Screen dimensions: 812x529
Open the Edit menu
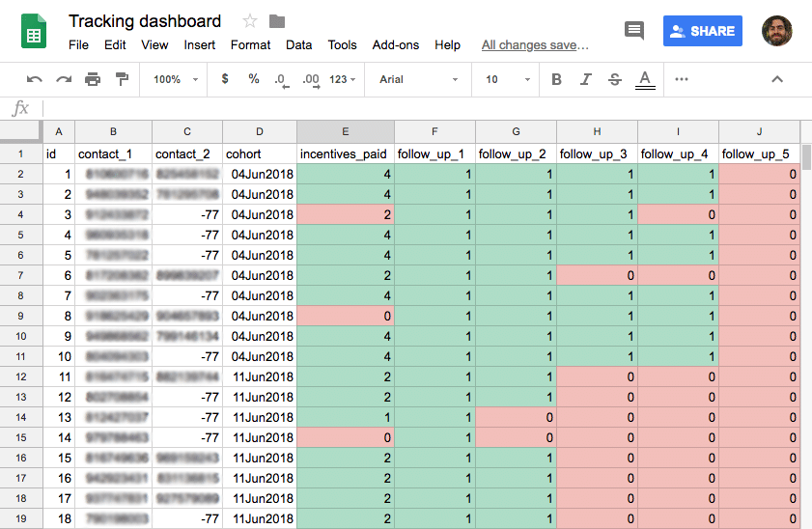115,45
